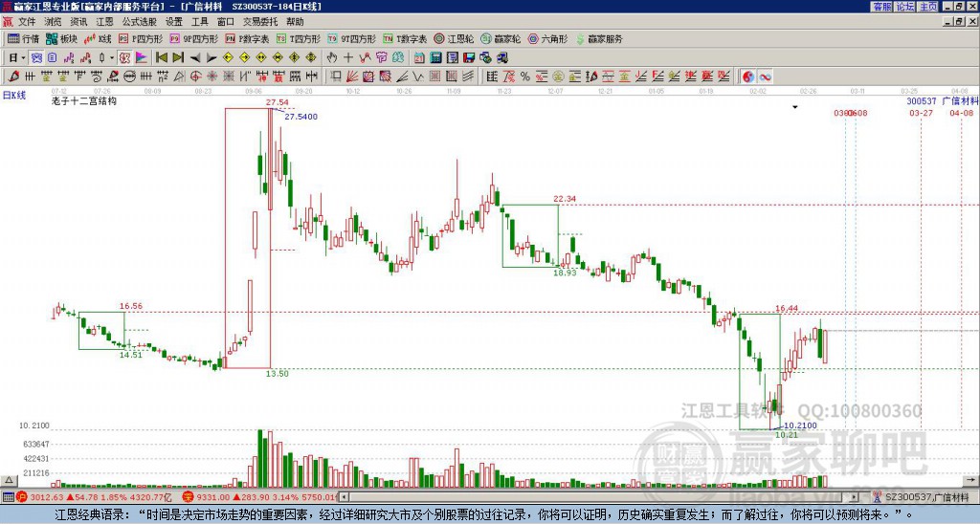Open the dropdown triangle above the chart

coord(795,107)
